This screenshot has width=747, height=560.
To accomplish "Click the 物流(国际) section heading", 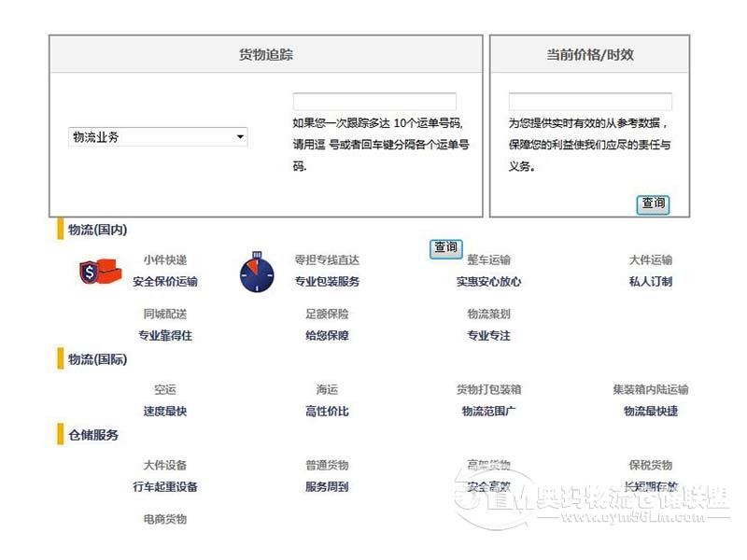I will (97, 359).
